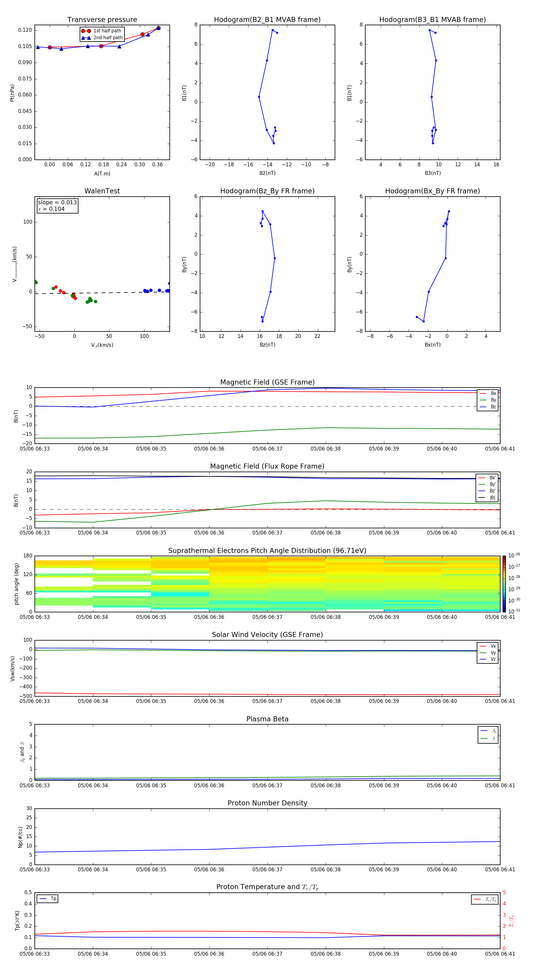Click the pitch angle spectrogram image
This screenshot has height=980, width=535.
click(x=267, y=584)
